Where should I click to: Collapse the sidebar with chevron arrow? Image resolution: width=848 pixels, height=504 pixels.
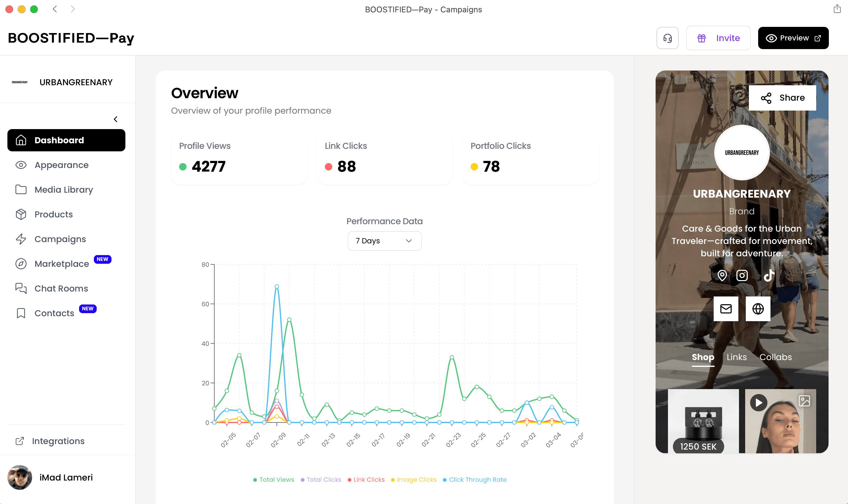(x=116, y=119)
